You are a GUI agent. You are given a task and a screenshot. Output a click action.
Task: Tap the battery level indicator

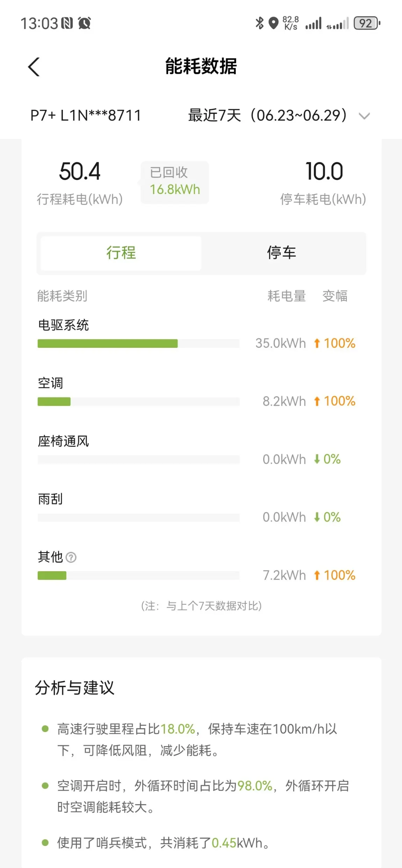pyautogui.click(x=366, y=23)
